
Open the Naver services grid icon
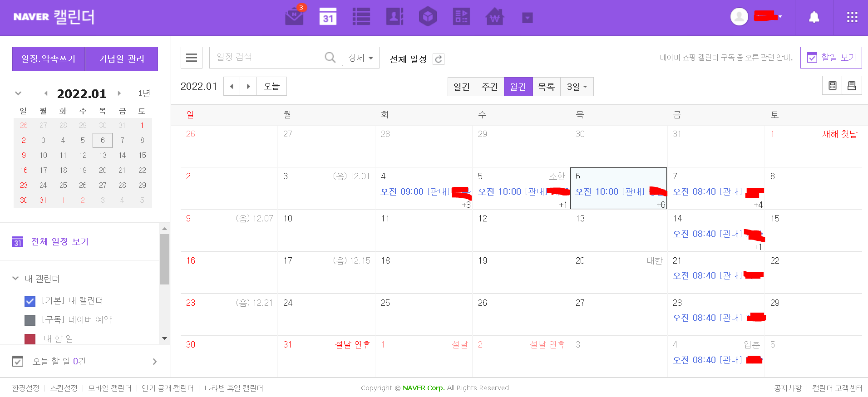click(852, 17)
